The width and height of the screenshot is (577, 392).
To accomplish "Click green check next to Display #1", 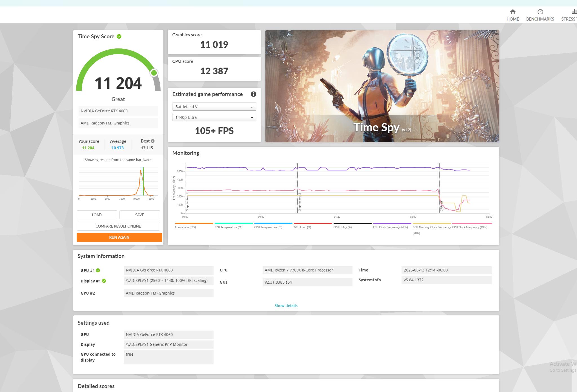I will click(104, 281).
